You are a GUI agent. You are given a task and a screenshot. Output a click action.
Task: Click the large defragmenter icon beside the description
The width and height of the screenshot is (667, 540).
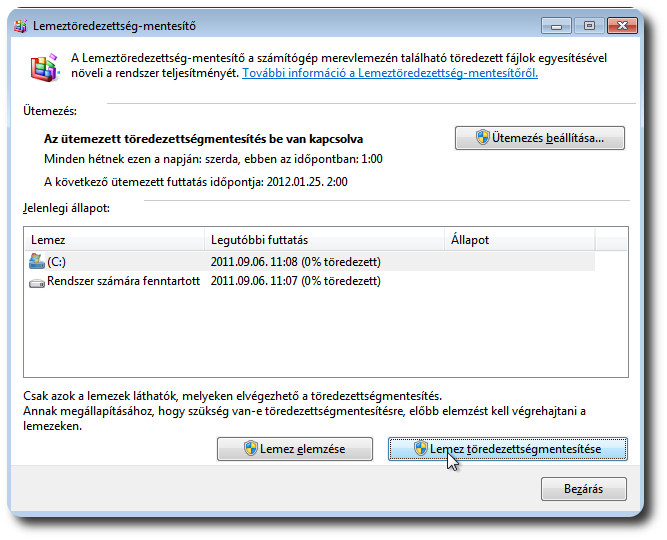(44, 67)
